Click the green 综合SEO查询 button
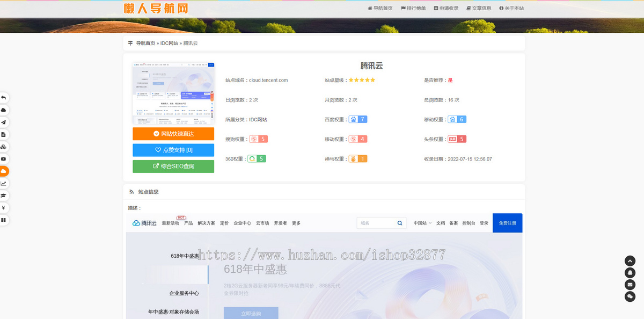644x319 pixels. pyautogui.click(x=173, y=166)
